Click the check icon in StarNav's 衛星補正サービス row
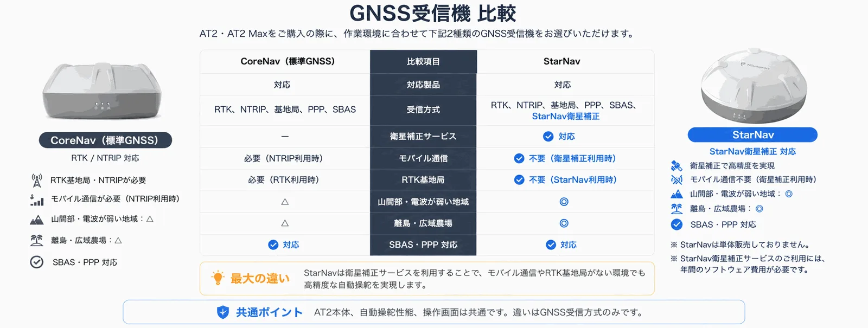The height and width of the screenshot is (328, 868). [548, 137]
